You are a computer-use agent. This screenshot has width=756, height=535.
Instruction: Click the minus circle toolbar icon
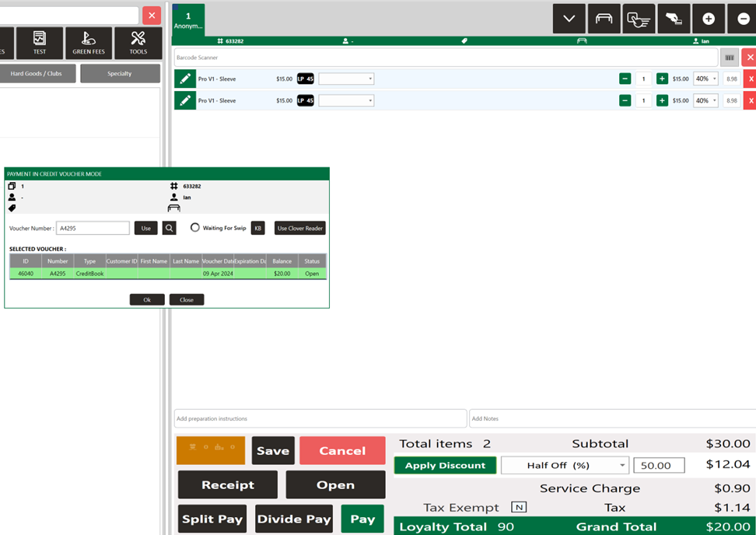[x=743, y=19]
